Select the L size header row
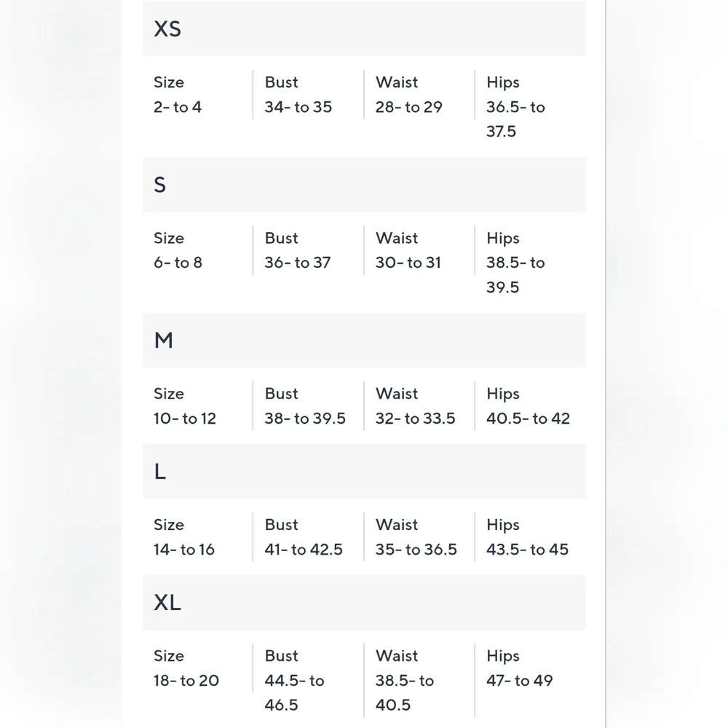Image resolution: width=728 pixels, height=728 pixels. [364, 471]
